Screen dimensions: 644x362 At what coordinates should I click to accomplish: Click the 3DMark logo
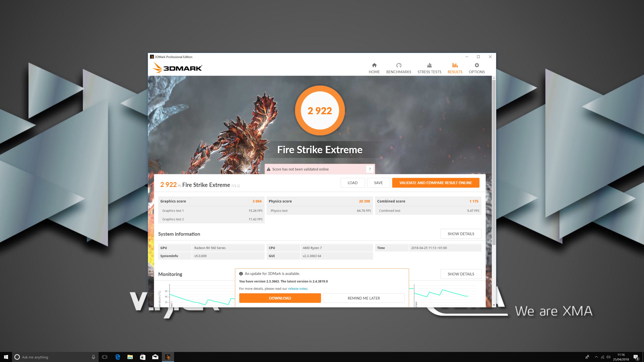coord(177,68)
